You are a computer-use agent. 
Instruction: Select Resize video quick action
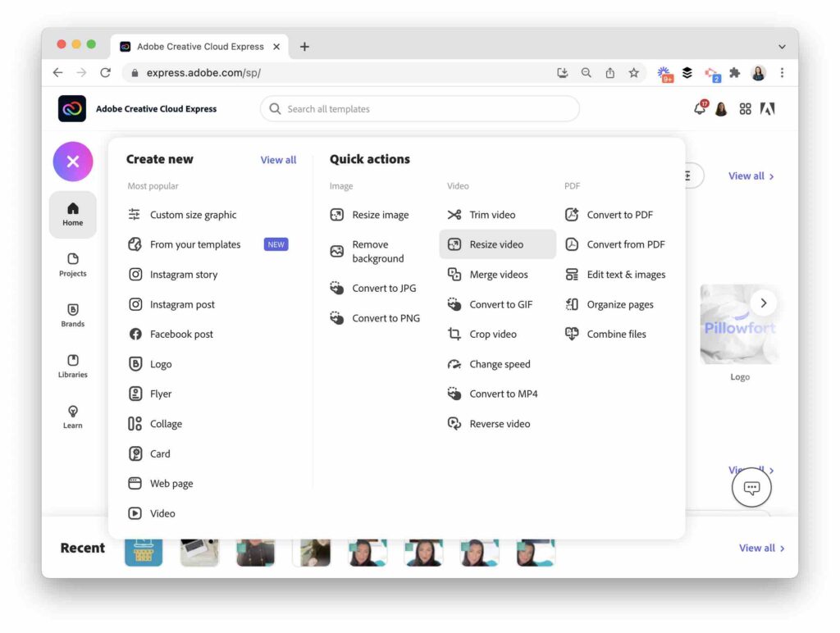click(x=497, y=244)
